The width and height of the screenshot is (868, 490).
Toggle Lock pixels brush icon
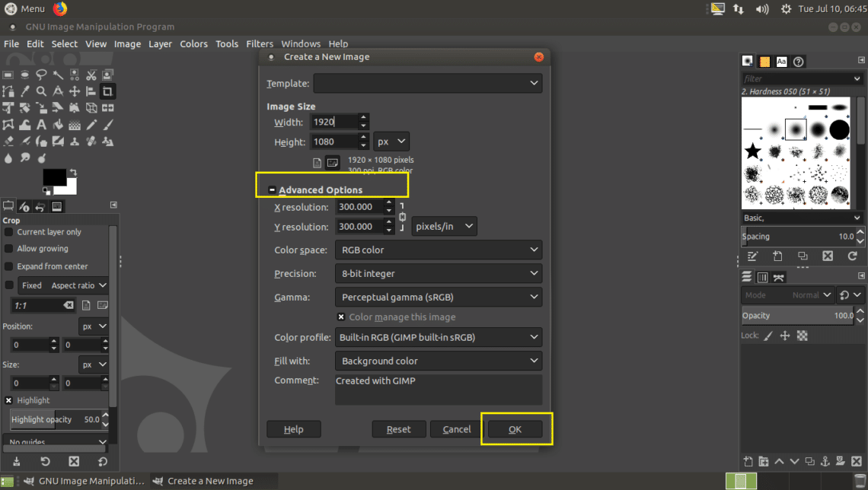pos(767,336)
